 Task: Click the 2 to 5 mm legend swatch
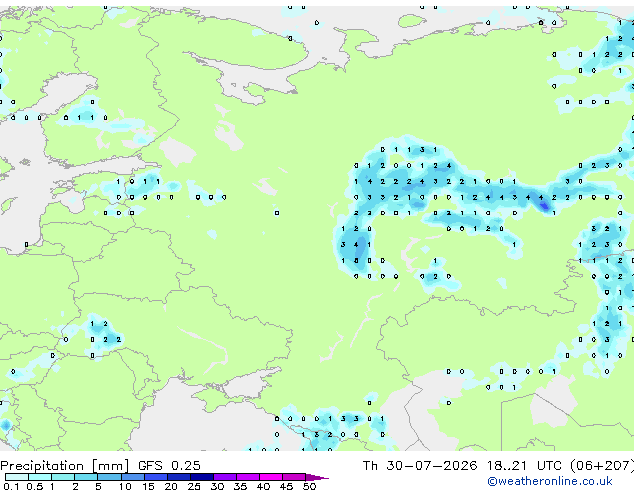86,477
